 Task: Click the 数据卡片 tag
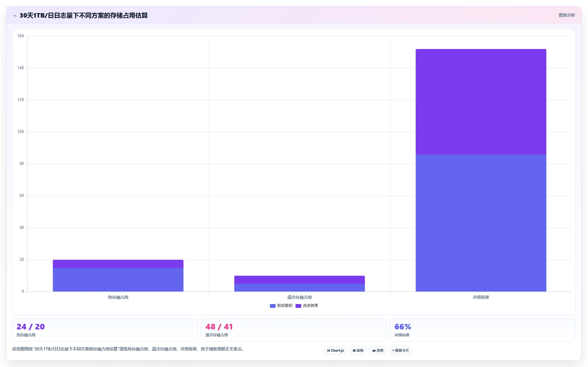pyautogui.click(x=400, y=350)
